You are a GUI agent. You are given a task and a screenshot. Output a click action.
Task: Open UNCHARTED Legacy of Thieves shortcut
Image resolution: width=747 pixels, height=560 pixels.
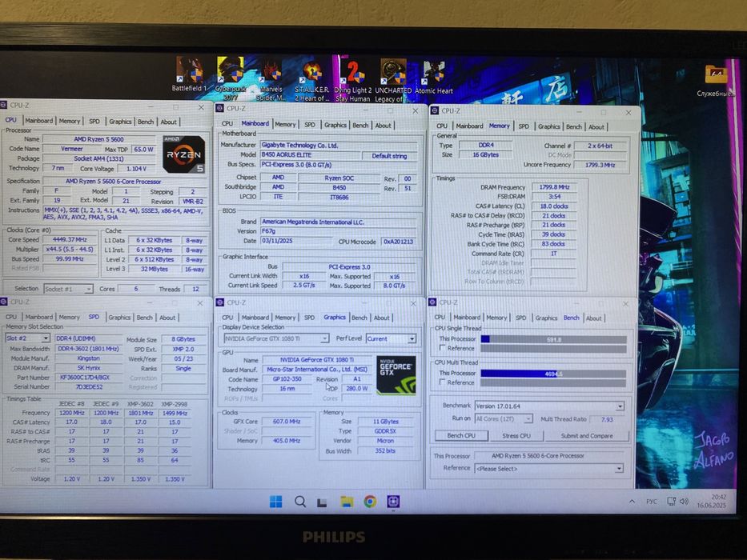(x=393, y=81)
